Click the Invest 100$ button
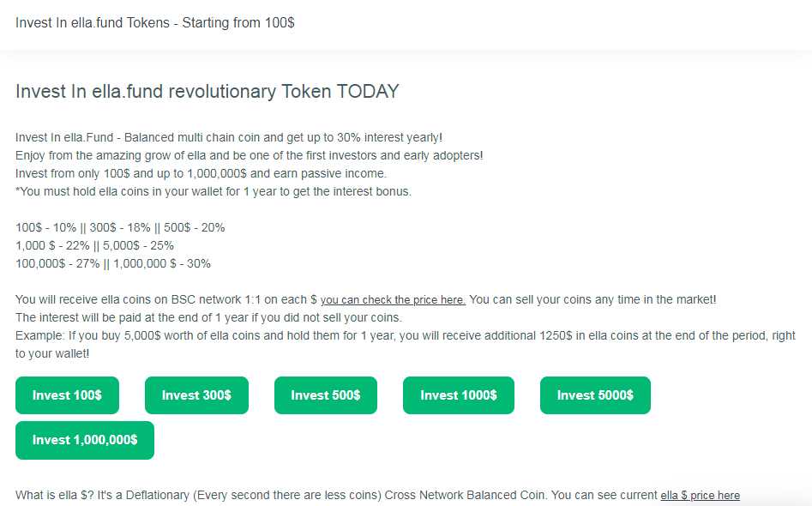 coord(68,395)
